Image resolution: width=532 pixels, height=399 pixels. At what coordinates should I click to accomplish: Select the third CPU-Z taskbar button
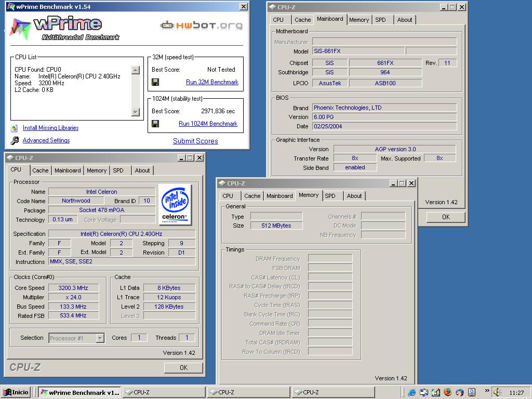click(x=333, y=392)
